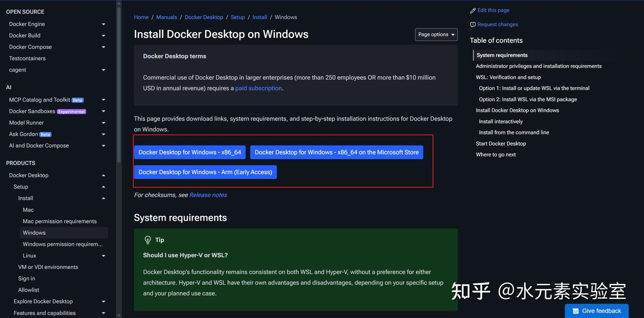
Task: Expand the Docker Engine sidebar section
Action: click(x=103, y=24)
